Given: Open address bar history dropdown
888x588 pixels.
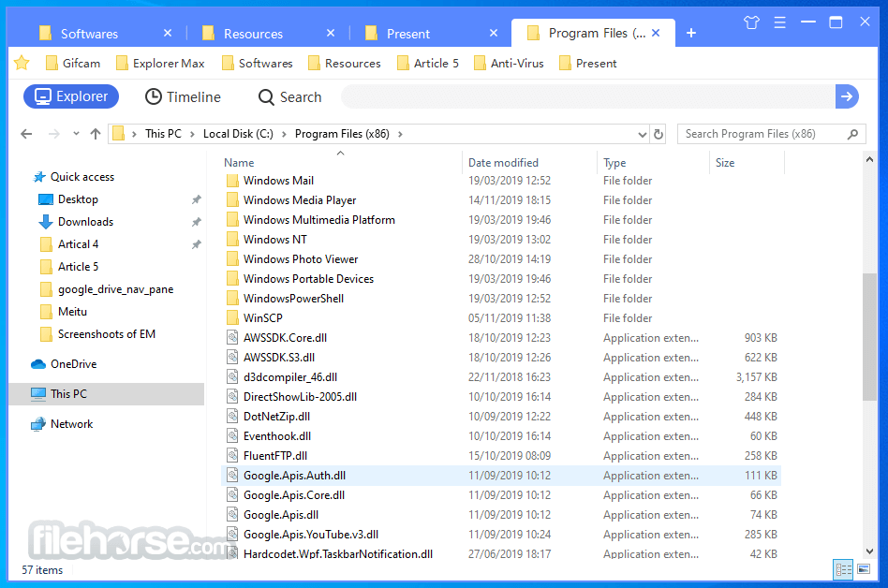Looking at the screenshot, I should [643, 135].
